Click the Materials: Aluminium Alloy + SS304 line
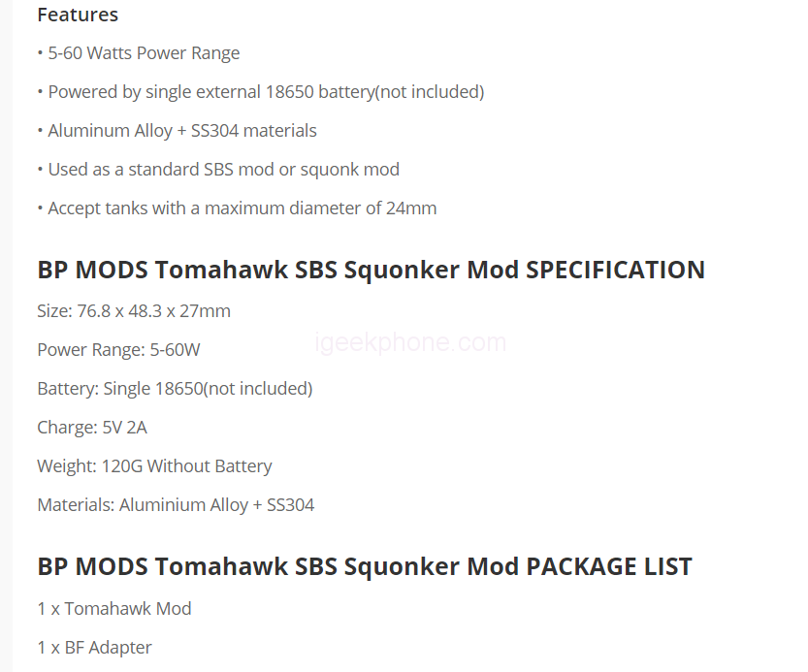 176,505
